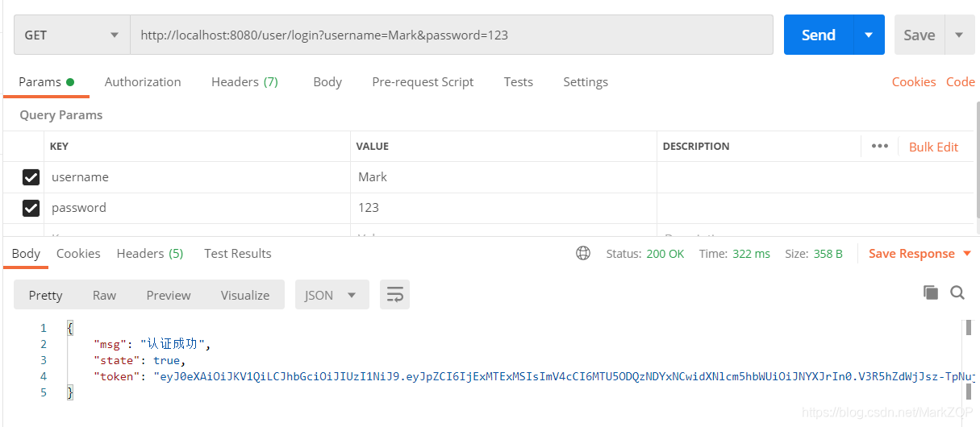
Task: Select the Raw view
Action: click(x=104, y=295)
